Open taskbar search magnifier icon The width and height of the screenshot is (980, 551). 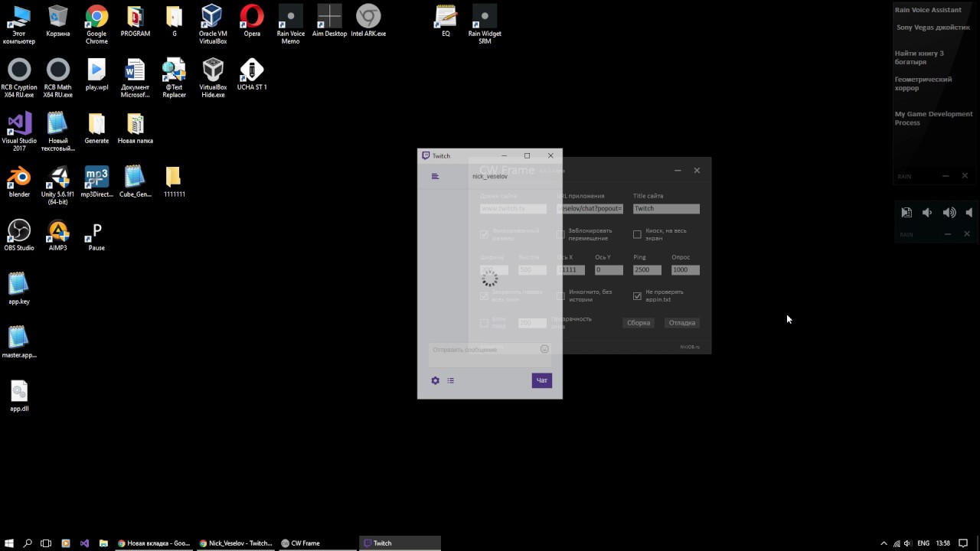28,543
